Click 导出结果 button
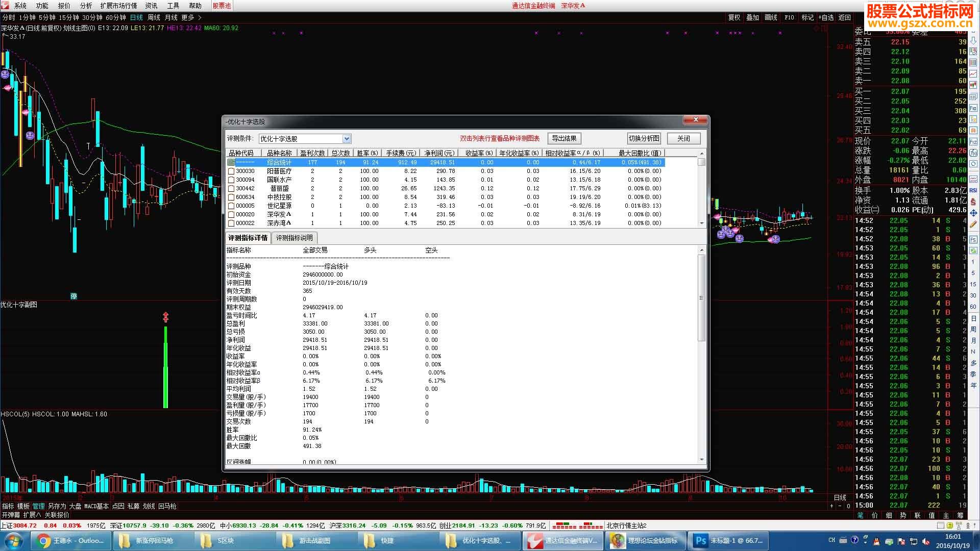 coord(564,139)
